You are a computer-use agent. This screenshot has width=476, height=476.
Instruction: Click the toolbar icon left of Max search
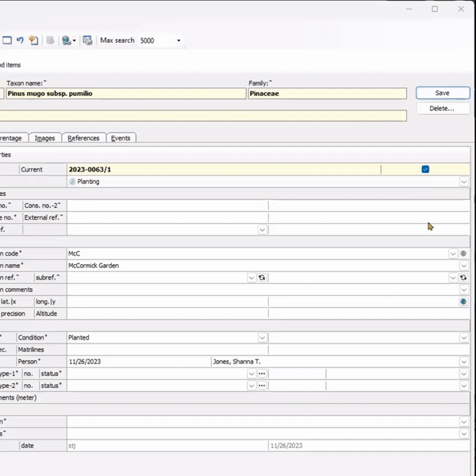click(x=87, y=40)
